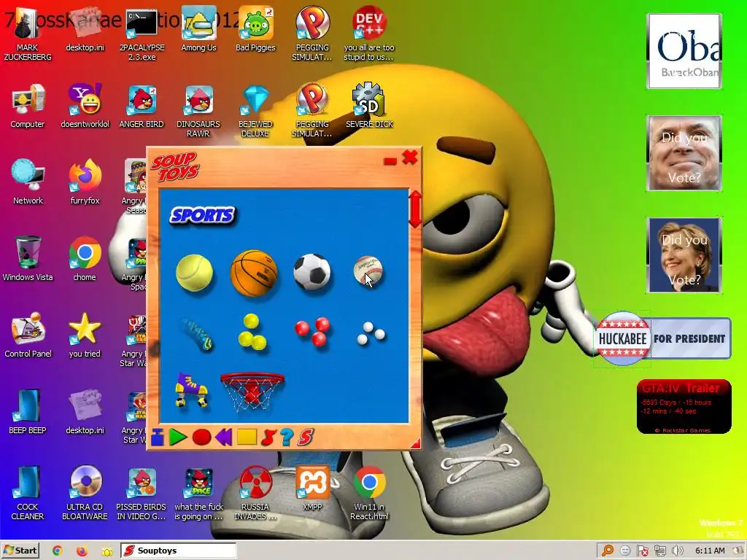This screenshot has height=560, width=747.
Task: Click the magnifier icon in system tray
Action: point(608,551)
